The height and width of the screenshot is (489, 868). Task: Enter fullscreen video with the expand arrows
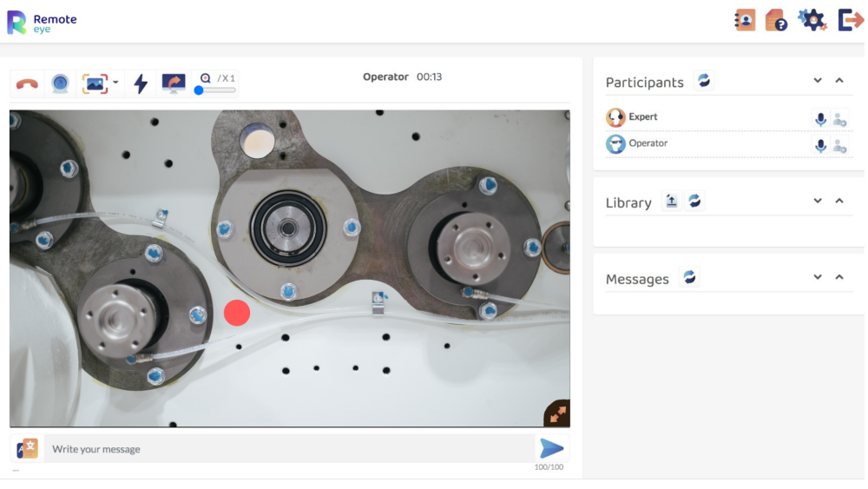(557, 413)
